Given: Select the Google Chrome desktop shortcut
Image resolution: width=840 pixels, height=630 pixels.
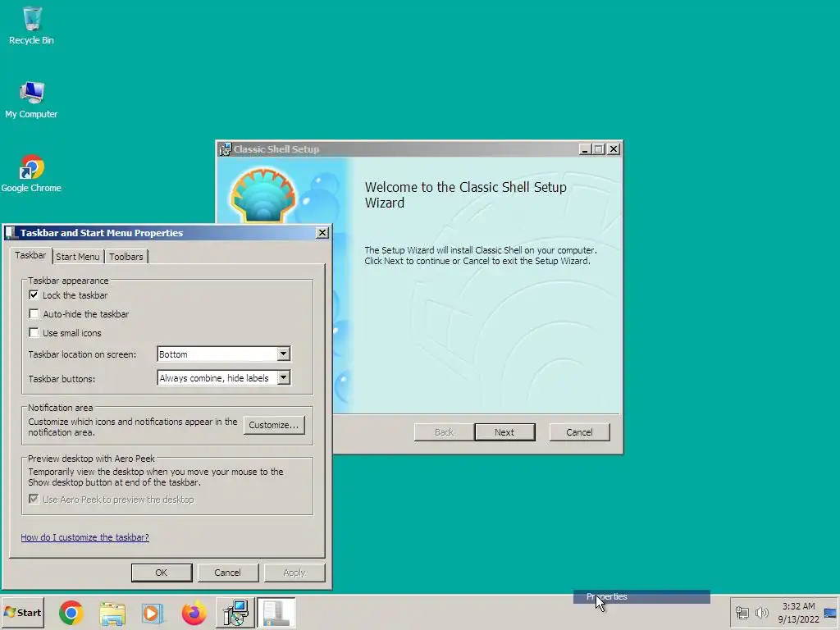Looking at the screenshot, I should [31, 173].
